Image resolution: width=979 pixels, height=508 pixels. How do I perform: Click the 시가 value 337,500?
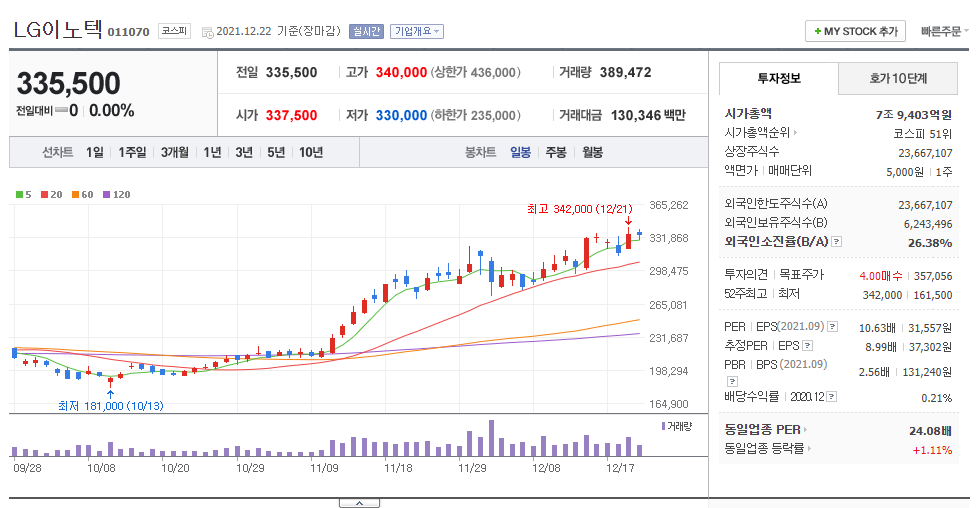coord(292,115)
